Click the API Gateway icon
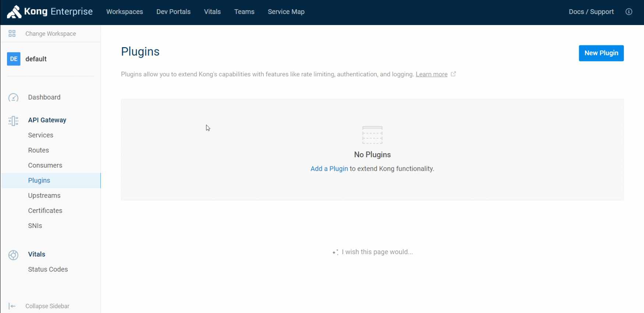The image size is (644, 313). (13, 121)
